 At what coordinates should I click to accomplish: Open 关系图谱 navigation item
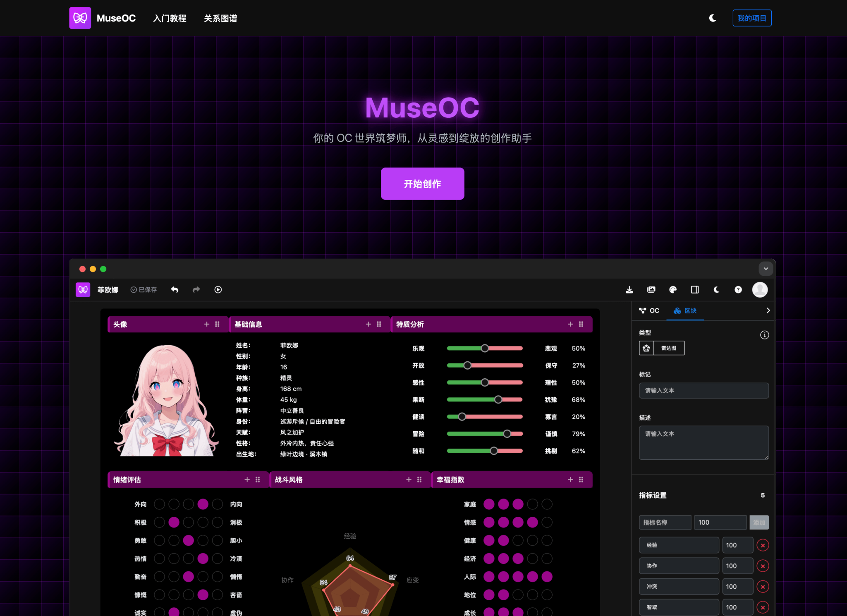[x=220, y=18]
